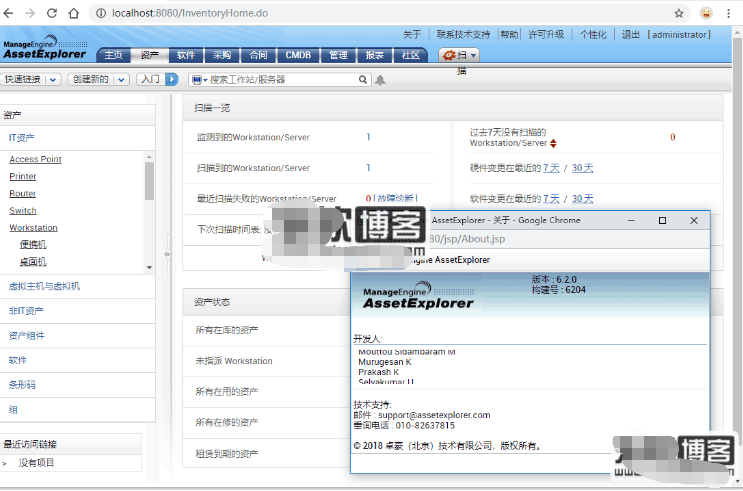Click the scan gear icon in toolbar
This screenshot has width=743, height=491.
point(448,55)
